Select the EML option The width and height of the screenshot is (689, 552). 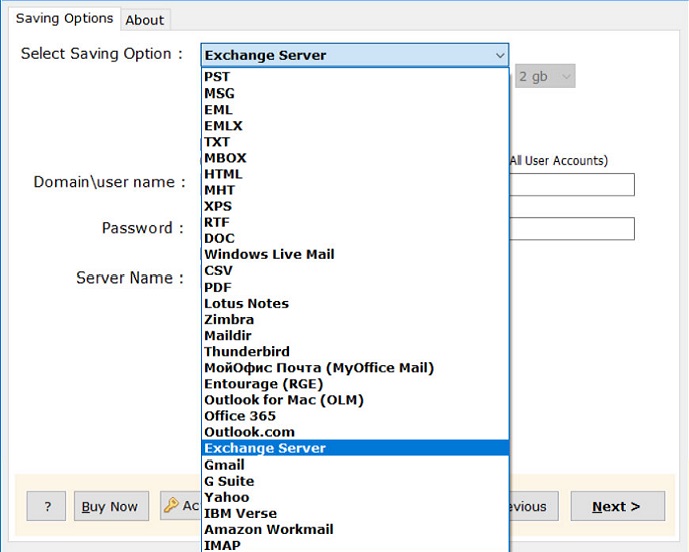point(355,109)
